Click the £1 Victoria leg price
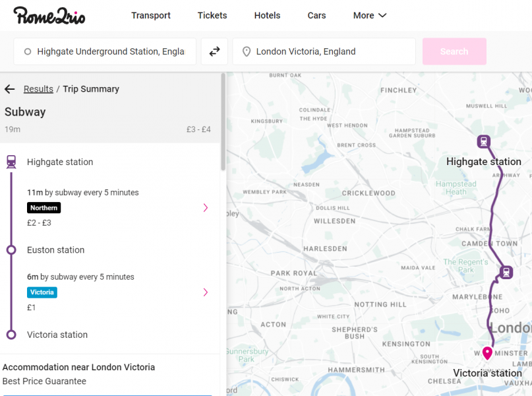 point(31,308)
